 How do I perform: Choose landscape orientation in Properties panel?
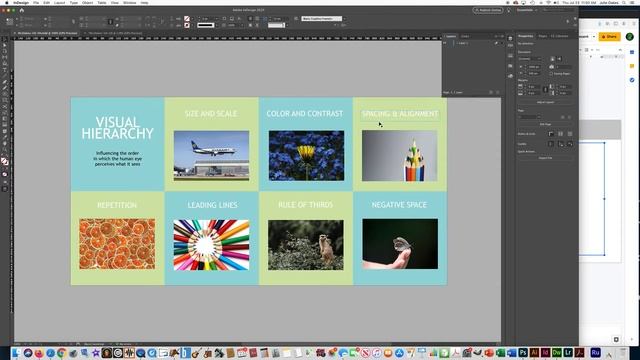pyautogui.click(x=560, y=59)
